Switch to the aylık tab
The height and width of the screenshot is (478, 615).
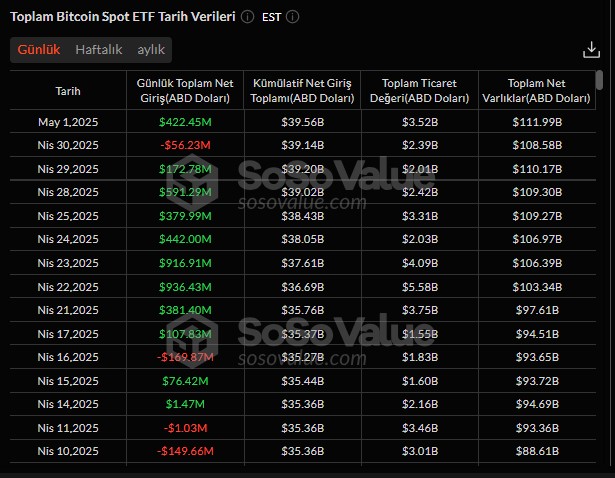151,50
